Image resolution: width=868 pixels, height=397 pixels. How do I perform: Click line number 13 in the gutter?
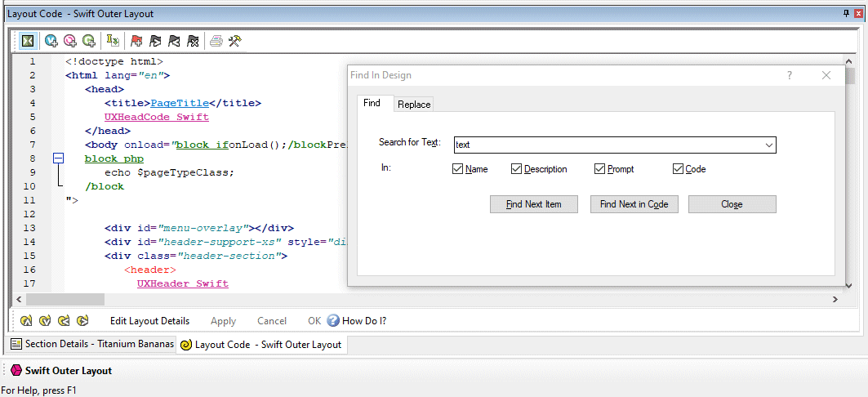point(30,228)
